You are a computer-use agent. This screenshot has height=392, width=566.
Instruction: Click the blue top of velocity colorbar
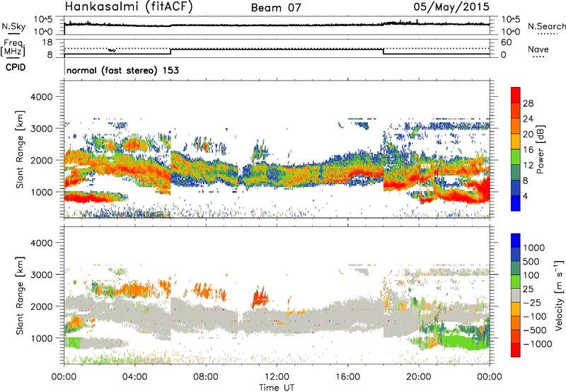click(516, 241)
